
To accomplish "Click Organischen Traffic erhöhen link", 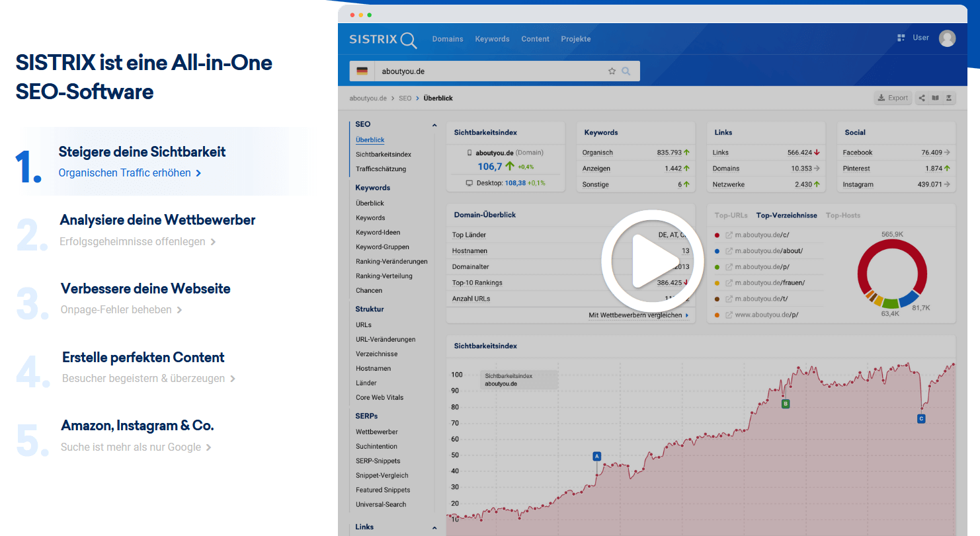I will [x=130, y=173].
